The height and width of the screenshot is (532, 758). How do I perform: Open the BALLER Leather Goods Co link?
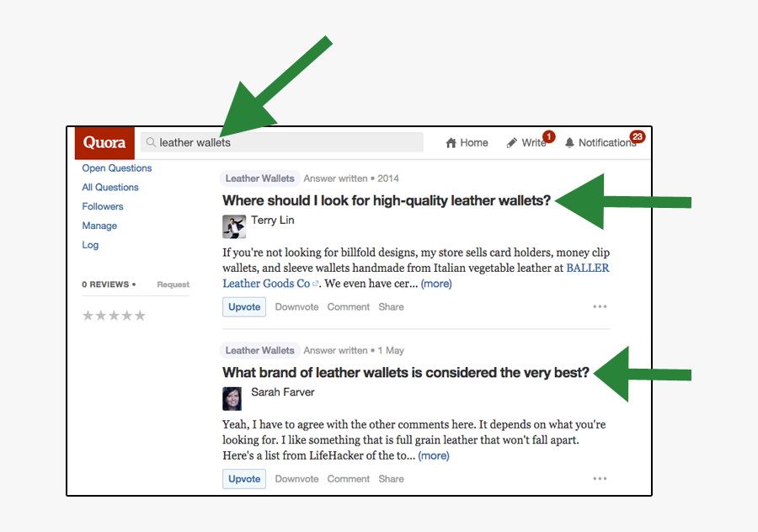pos(266,284)
